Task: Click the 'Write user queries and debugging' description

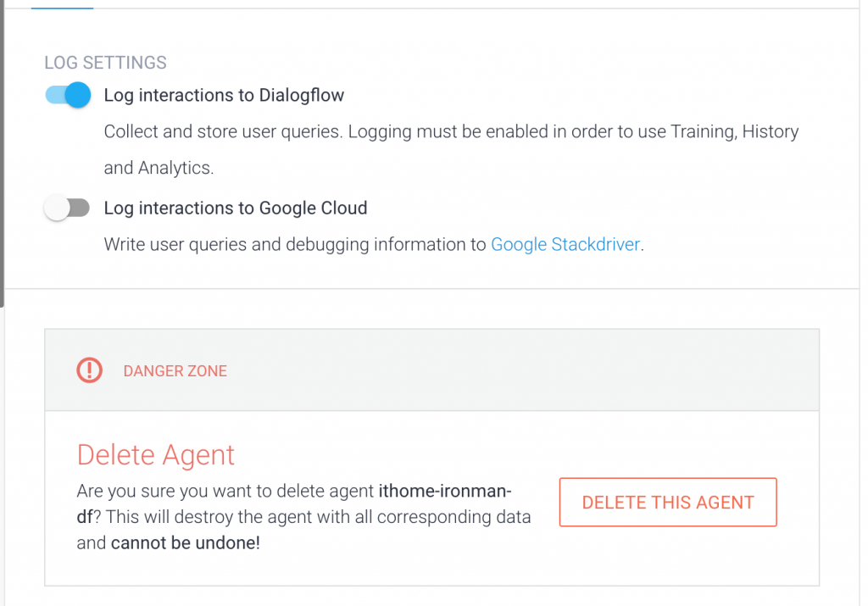Action: tap(297, 245)
